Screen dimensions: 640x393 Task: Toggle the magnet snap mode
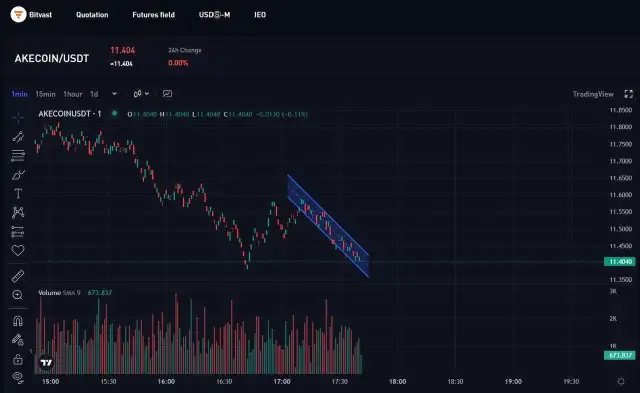18,321
